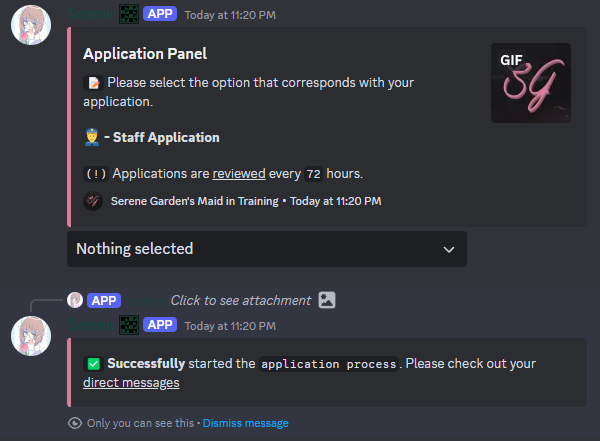Click the embed footer's small round icon
Image resolution: width=600 pixels, height=441 pixels.
click(92, 201)
